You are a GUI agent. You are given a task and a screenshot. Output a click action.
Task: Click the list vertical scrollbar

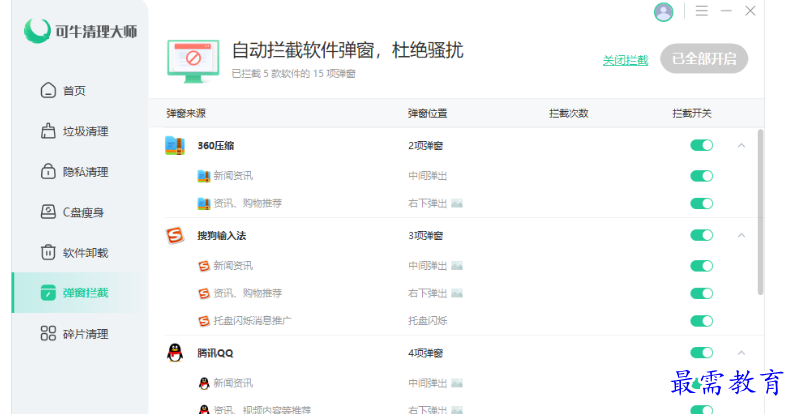(760, 212)
